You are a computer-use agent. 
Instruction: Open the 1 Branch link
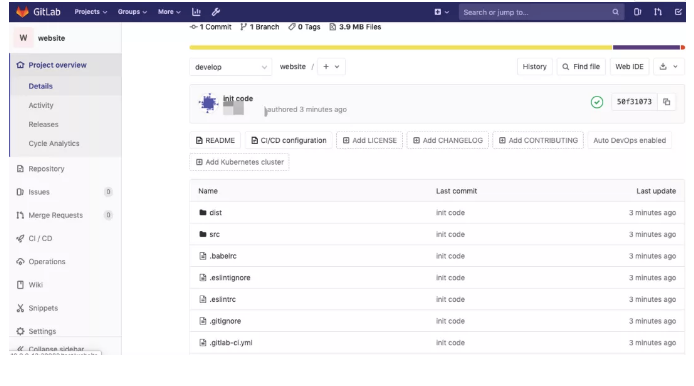260,27
